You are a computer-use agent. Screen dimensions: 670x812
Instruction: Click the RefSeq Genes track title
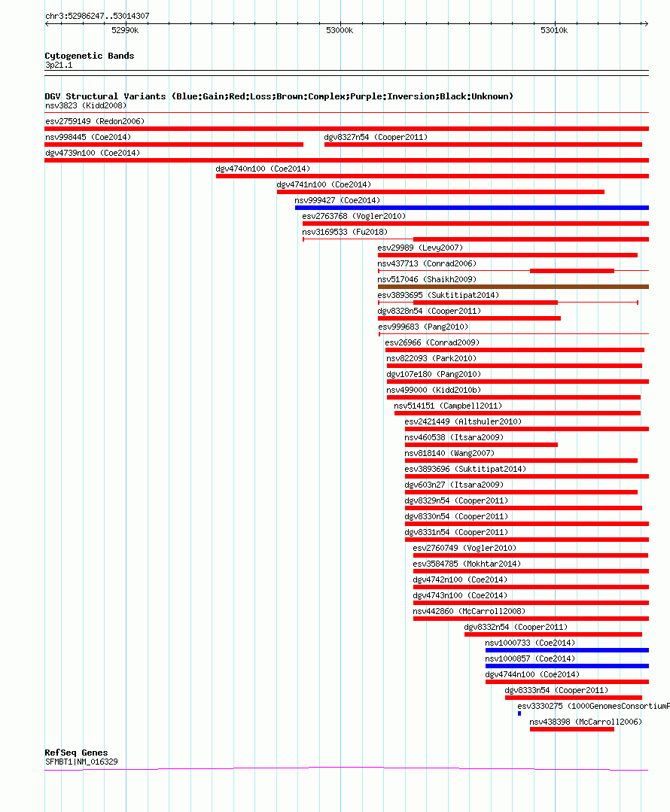coord(76,753)
